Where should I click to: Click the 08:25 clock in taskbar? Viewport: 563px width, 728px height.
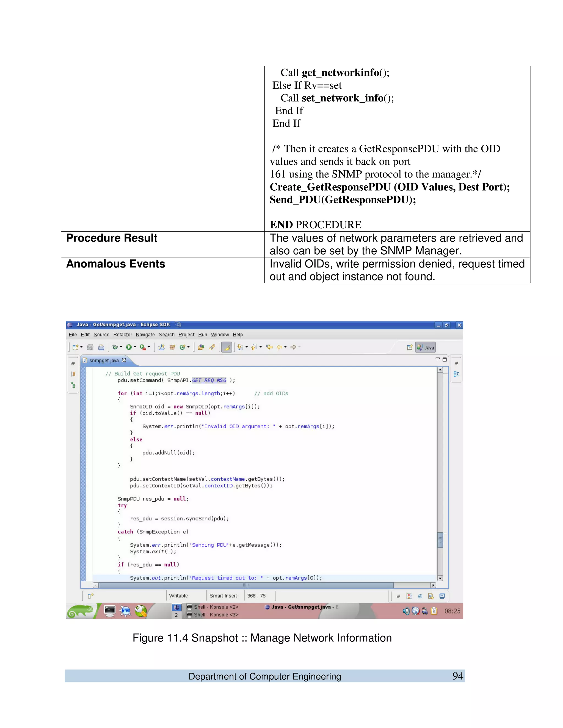452,611
